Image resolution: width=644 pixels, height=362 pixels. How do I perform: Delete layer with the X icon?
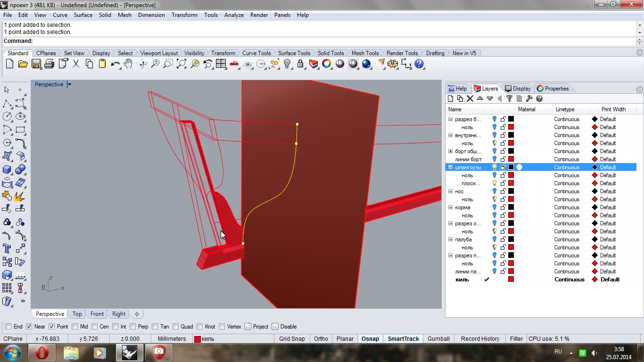[x=470, y=99]
